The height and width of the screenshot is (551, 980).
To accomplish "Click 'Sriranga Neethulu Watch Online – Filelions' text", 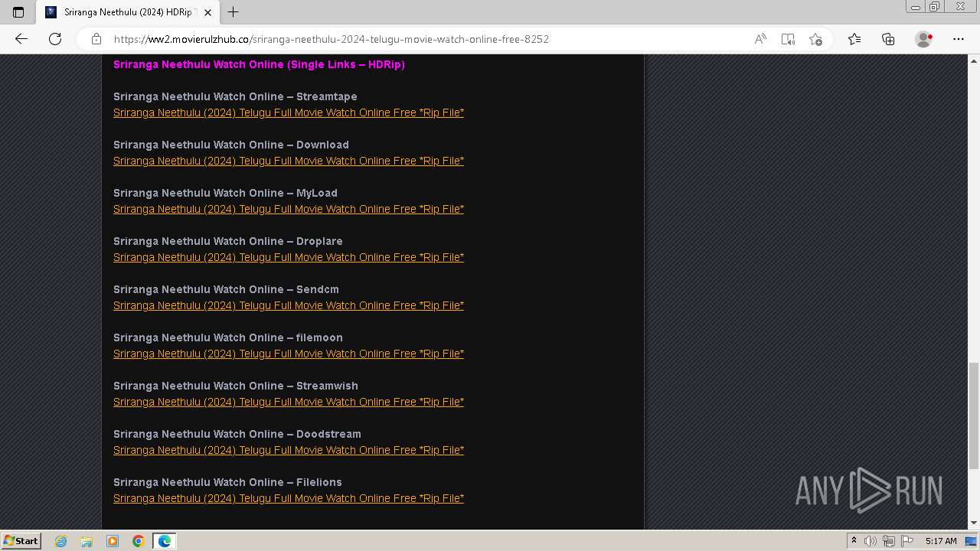I will (x=227, y=482).
